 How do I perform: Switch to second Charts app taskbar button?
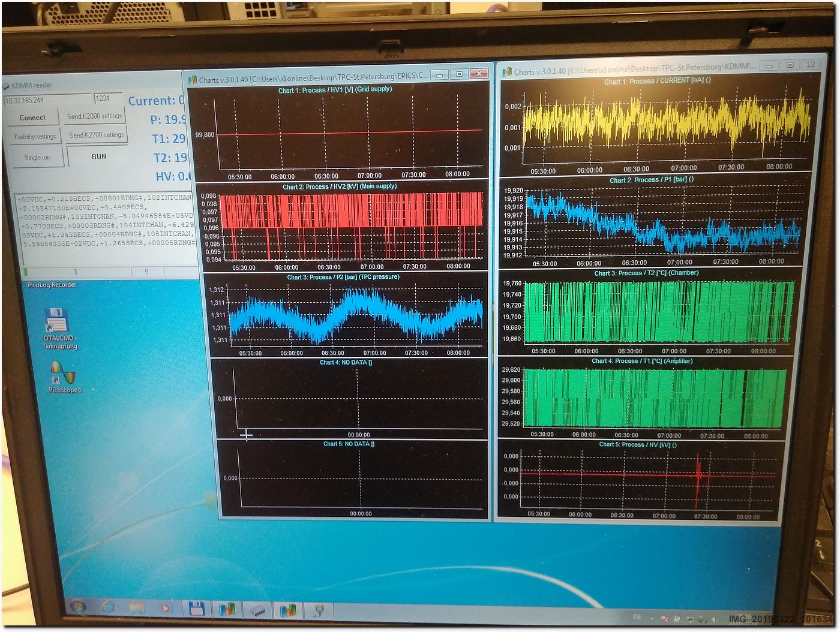[289, 610]
